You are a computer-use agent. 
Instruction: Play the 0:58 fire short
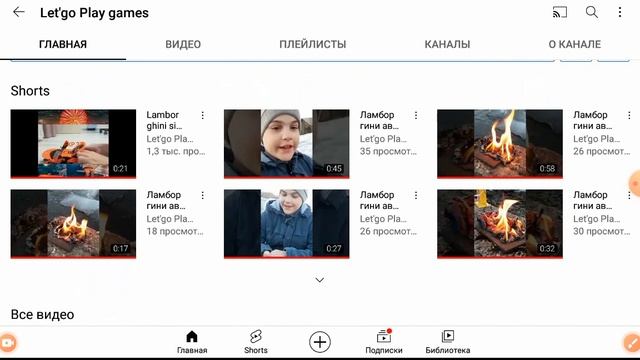tap(500, 144)
